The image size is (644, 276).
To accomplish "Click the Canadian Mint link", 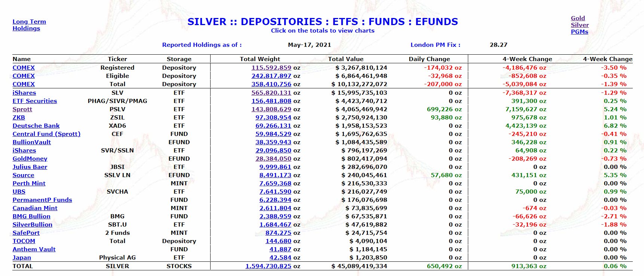I will pos(35,208).
